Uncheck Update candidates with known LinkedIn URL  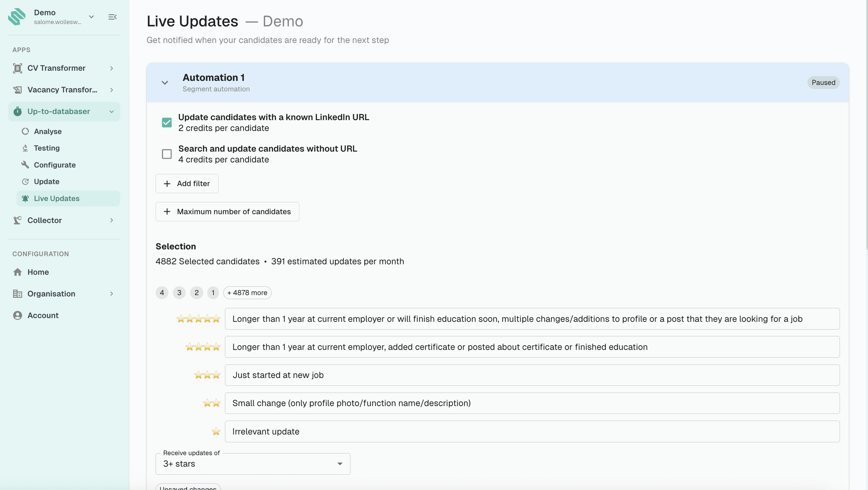167,122
